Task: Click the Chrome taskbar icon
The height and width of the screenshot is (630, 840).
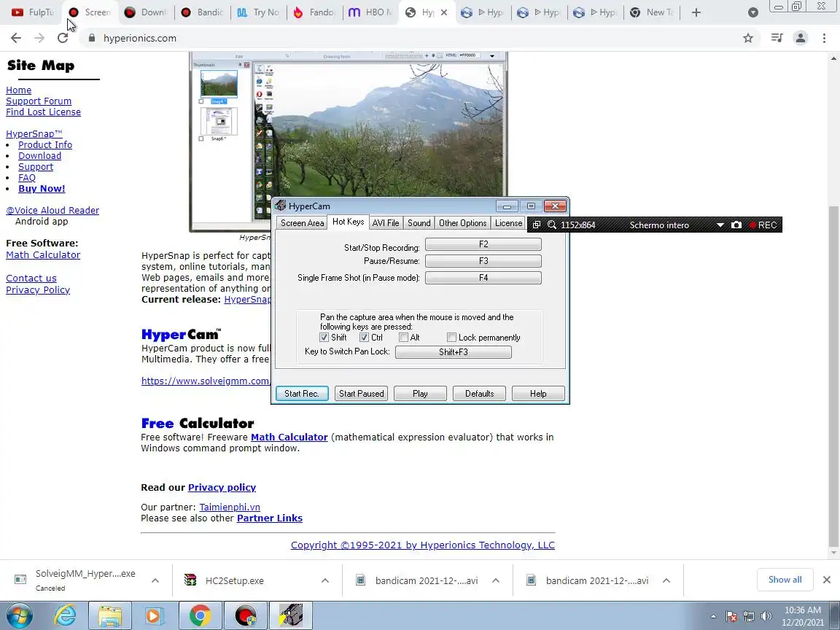Action: pyautogui.click(x=200, y=615)
